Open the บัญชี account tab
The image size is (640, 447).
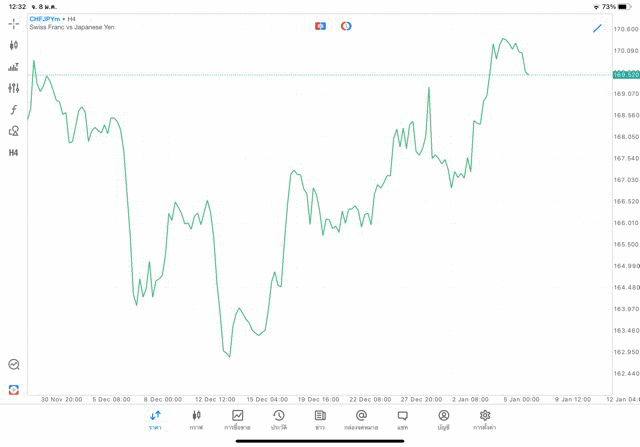[x=443, y=419]
